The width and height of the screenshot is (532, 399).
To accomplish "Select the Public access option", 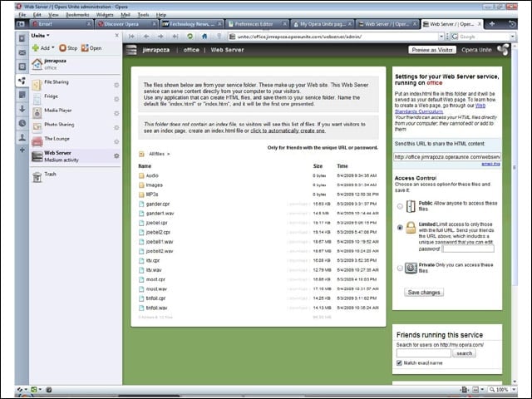I will tap(400, 206).
